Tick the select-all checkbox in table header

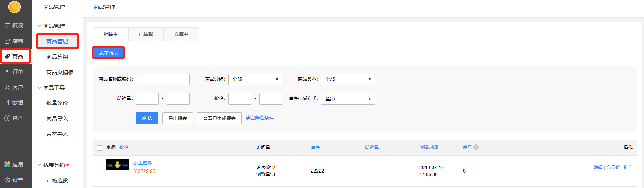(100, 148)
